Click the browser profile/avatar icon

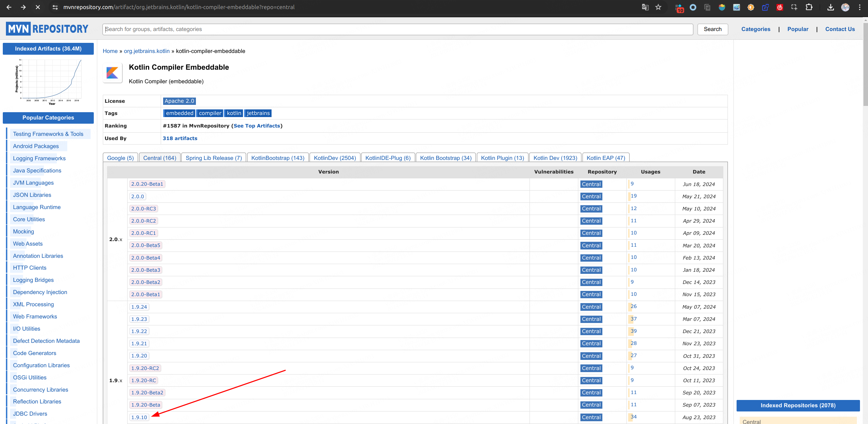coord(845,7)
